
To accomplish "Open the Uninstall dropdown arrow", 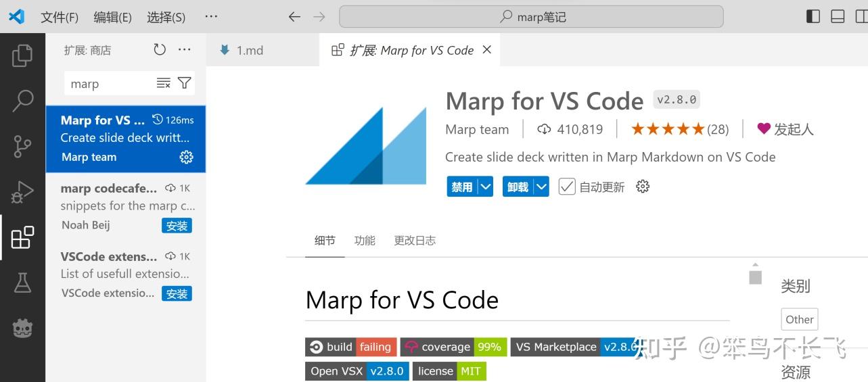I will click(x=541, y=187).
